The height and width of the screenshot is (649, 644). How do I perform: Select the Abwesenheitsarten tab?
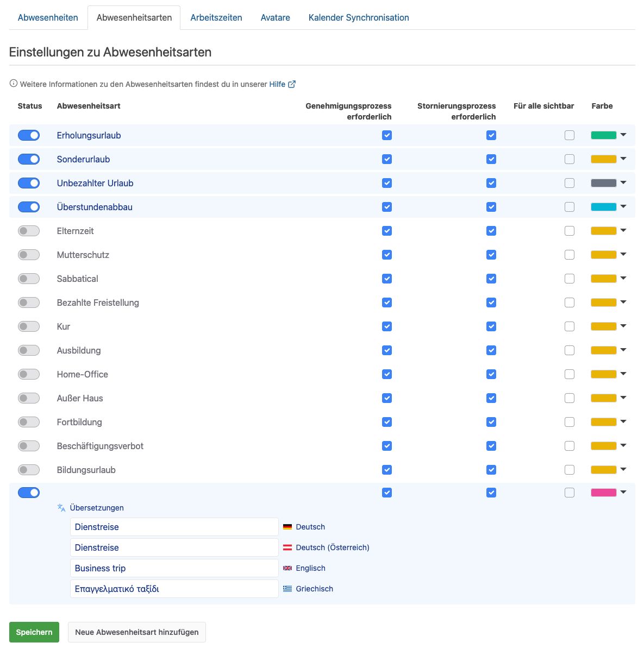click(x=134, y=18)
